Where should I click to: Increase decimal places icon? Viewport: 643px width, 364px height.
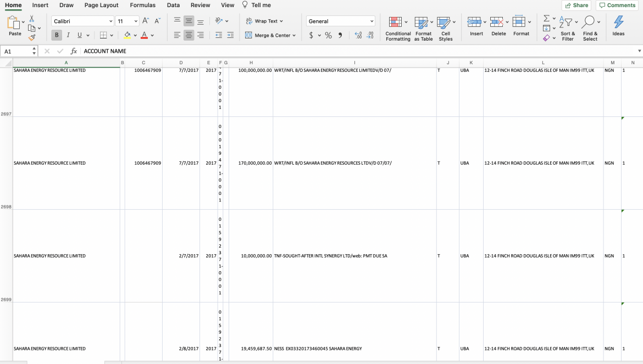click(x=358, y=35)
